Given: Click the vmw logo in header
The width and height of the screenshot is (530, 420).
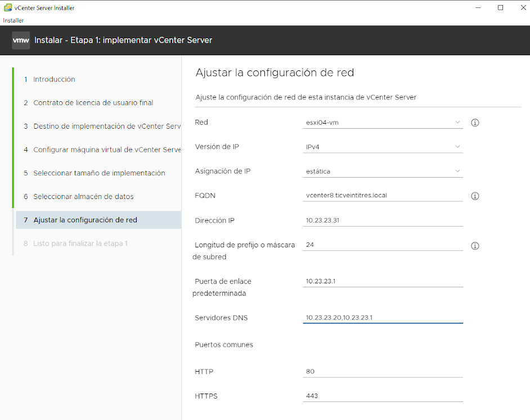Looking at the screenshot, I should pos(21,40).
